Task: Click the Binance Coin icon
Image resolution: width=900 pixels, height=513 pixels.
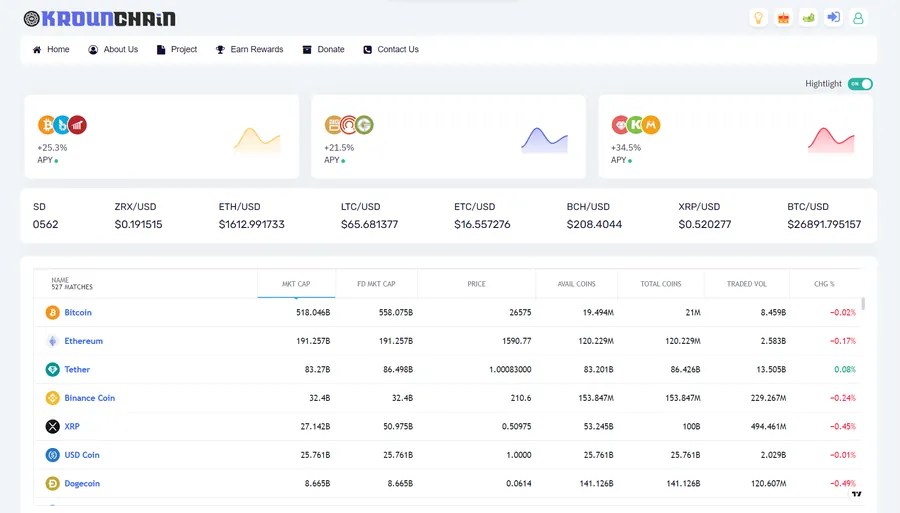Action: (x=52, y=398)
